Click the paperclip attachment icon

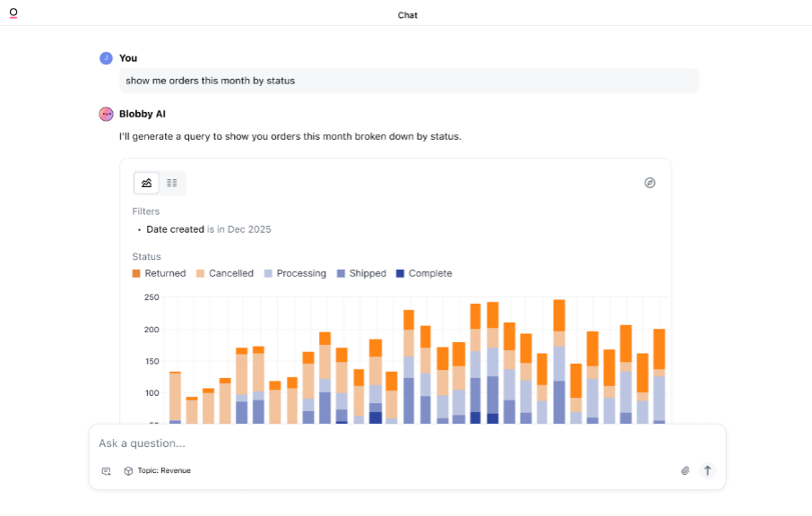pyautogui.click(x=685, y=470)
